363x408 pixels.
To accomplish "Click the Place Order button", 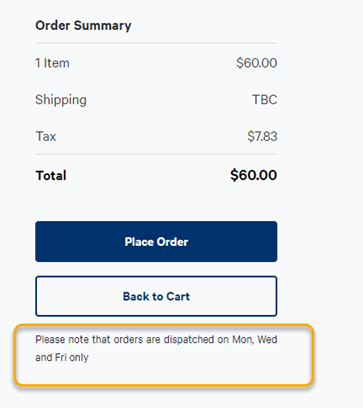I will (x=156, y=241).
